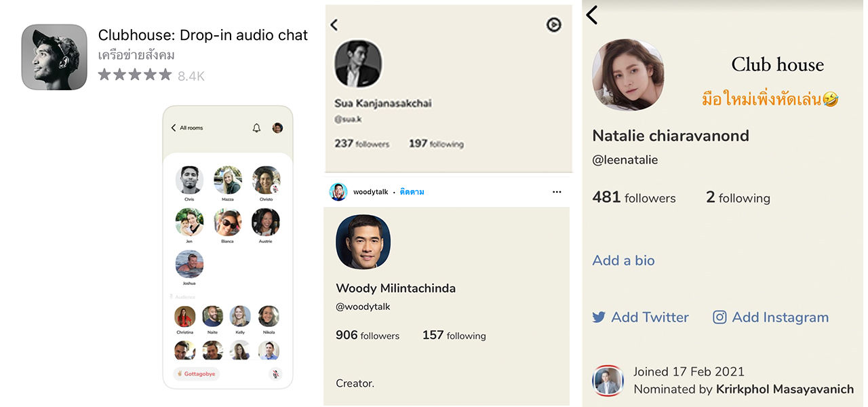Open the woodytalk Instagram avatar
Screen dimensions: 868x407
coord(338,192)
